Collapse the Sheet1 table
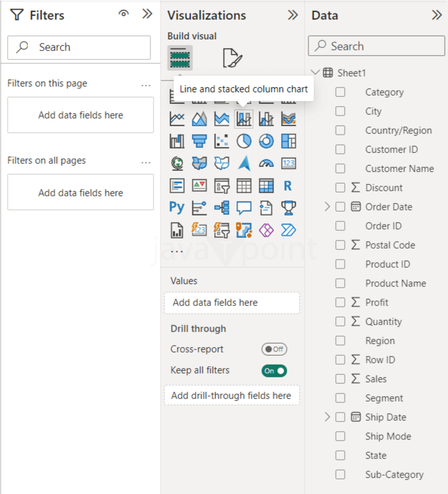This screenshot has height=494, width=448. [315, 73]
